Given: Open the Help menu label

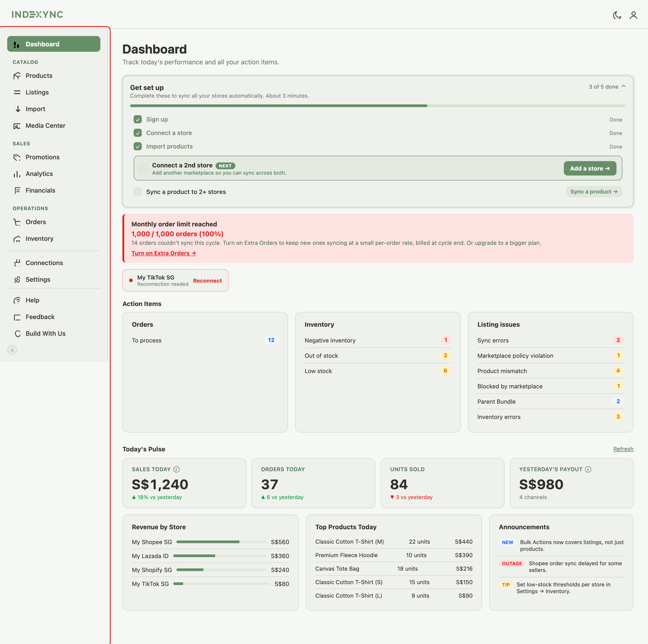Looking at the screenshot, I should click(33, 301).
